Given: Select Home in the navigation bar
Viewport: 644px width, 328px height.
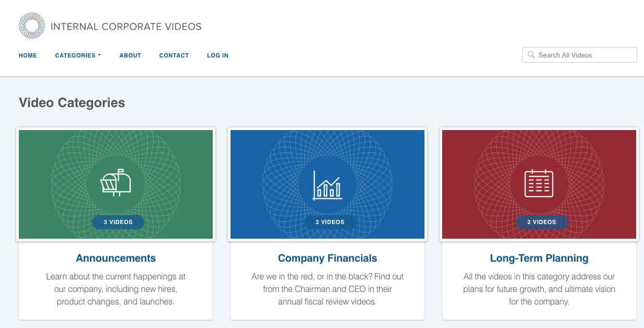Looking at the screenshot, I should coord(28,55).
